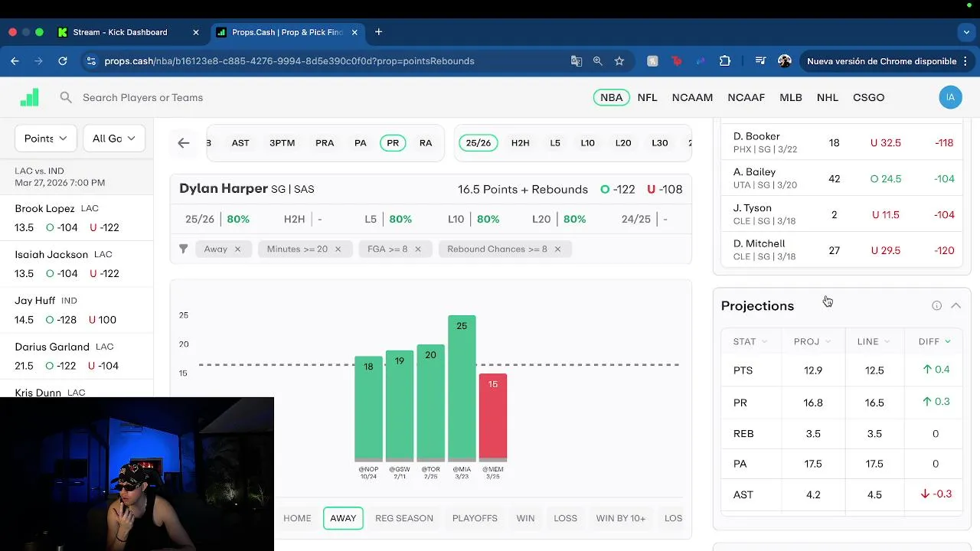Open the Chrome profile avatar
This screenshot has height=551, width=980.
[x=785, y=61]
